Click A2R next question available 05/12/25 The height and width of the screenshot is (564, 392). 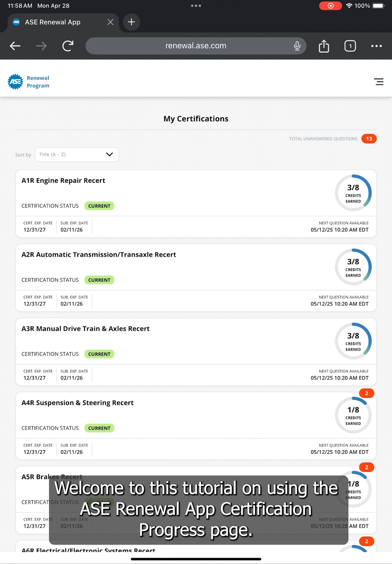[x=339, y=304]
